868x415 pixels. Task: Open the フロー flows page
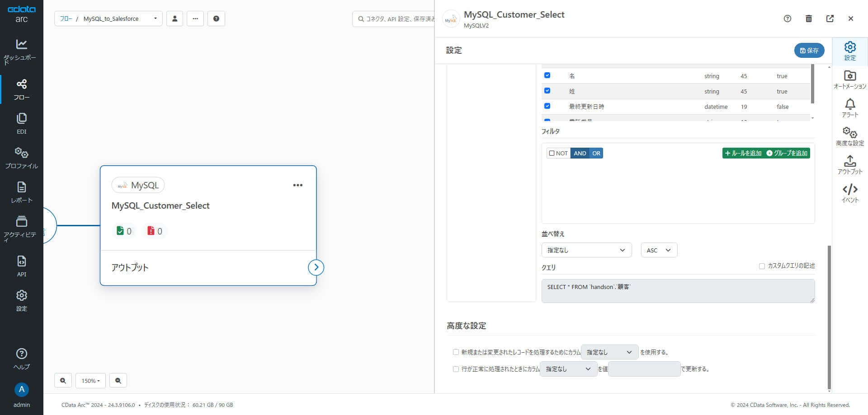tap(21, 89)
